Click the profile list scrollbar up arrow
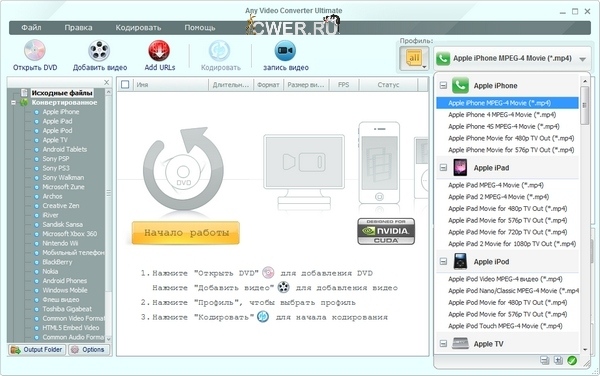Screen dimensions: 600x376 pos(585,81)
